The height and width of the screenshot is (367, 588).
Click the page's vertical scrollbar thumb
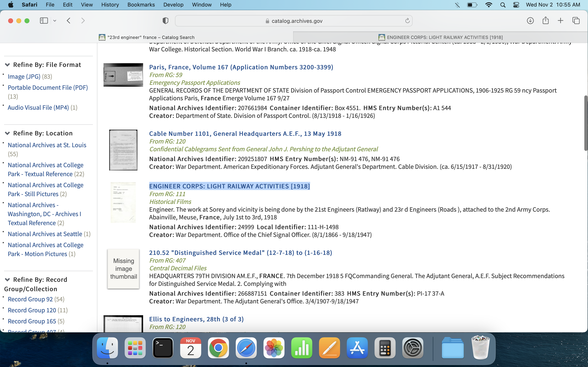[586, 123]
